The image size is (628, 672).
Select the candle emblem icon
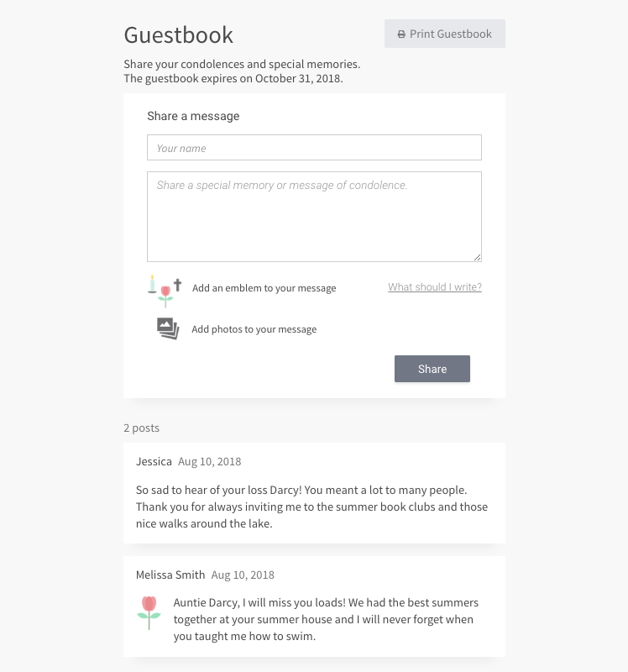coord(152,284)
